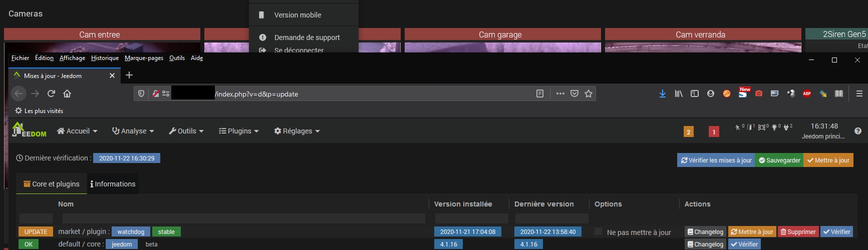Open page actions three-dots menu

(560, 93)
